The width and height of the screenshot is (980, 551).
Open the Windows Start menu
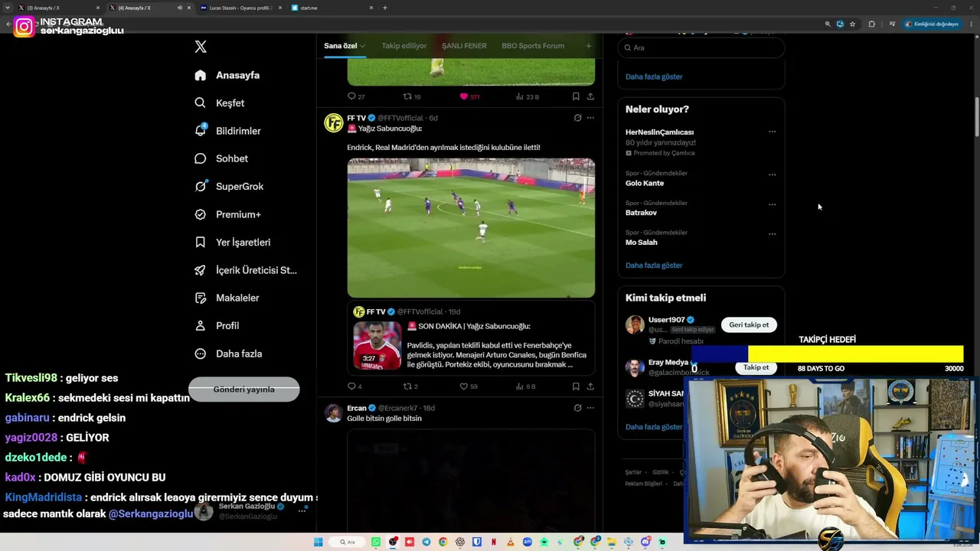click(x=318, y=542)
